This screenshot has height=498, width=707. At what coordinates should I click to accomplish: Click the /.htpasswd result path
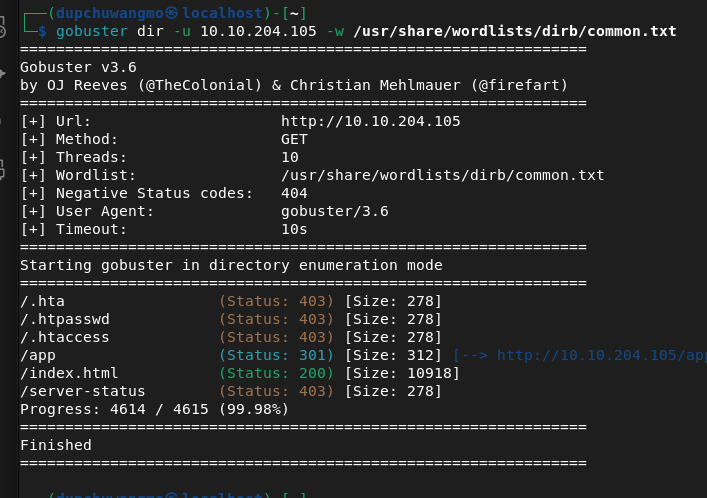[65, 319]
